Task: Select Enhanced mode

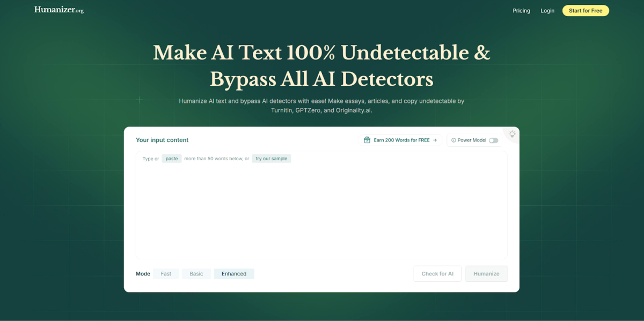Action: click(x=234, y=274)
